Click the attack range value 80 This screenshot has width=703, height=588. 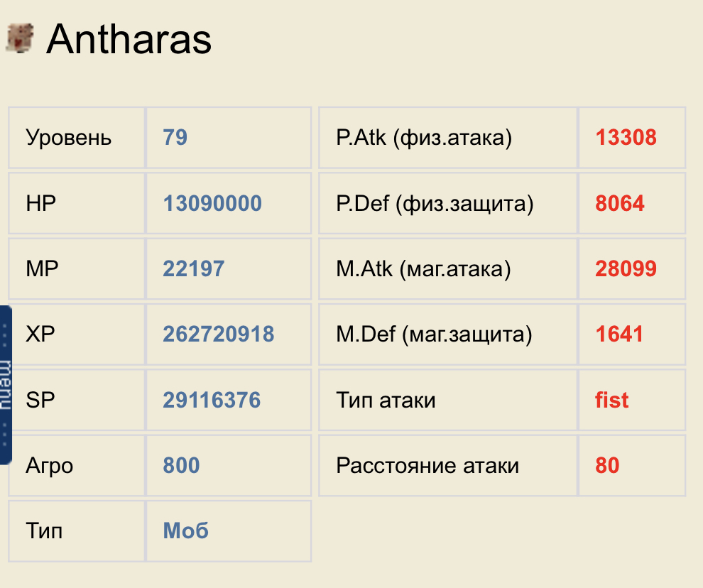tap(608, 466)
